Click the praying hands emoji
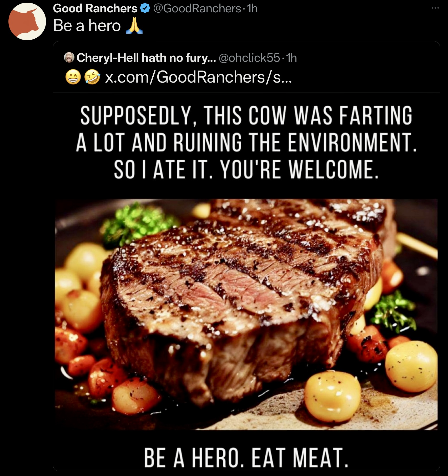Viewport: 448px width, 476px height. click(134, 25)
